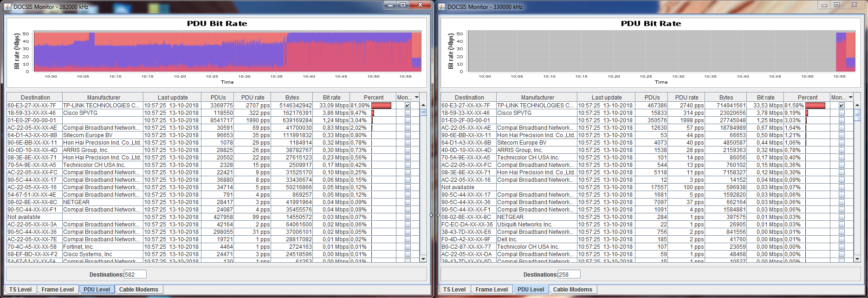Sort by Manufacturer column in 282000 kHz window
This screenshot has width=868, height=298.
104,98
